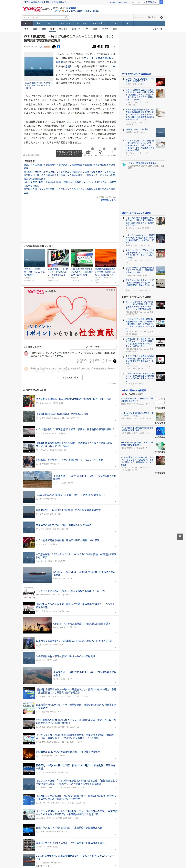
Task: Click the ログイン link
Action: point(57,11)
